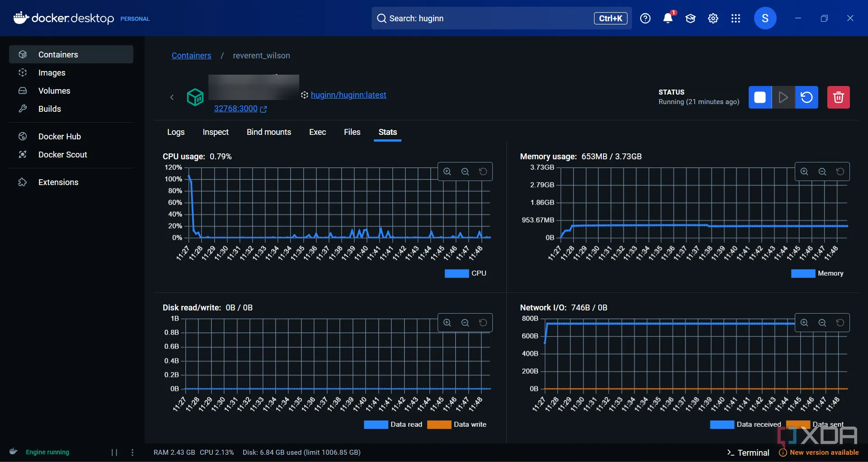The height and width of the screenshot is (462, 868).
Task: Open Docker Scout in the sidebar
Action: [x=71, y=154]
